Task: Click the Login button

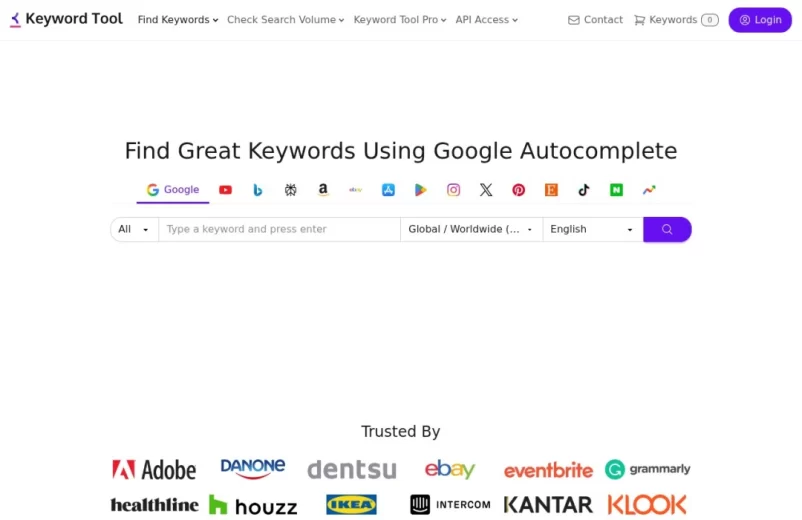Action: tap(760, 20)
